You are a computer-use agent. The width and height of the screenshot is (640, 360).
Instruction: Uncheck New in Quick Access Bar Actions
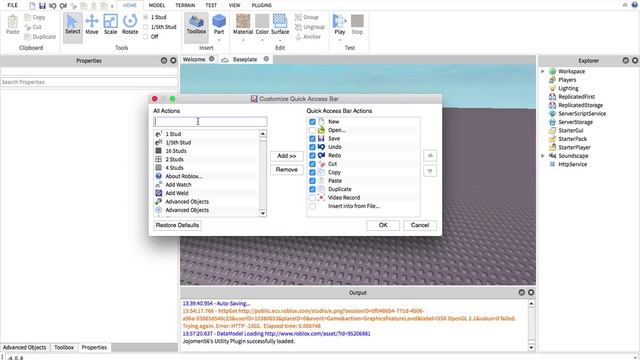point(312,122)
